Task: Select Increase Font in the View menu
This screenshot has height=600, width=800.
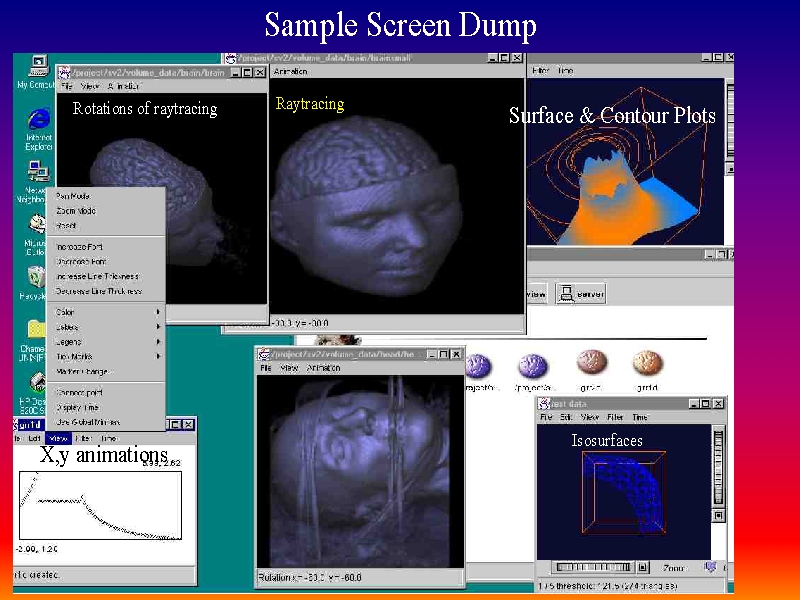Action: [x=106, y=247]
